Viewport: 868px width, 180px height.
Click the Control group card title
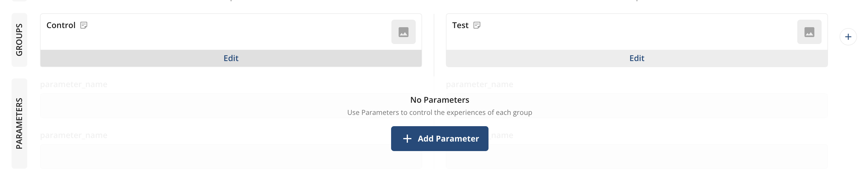(x=61, y=25)
